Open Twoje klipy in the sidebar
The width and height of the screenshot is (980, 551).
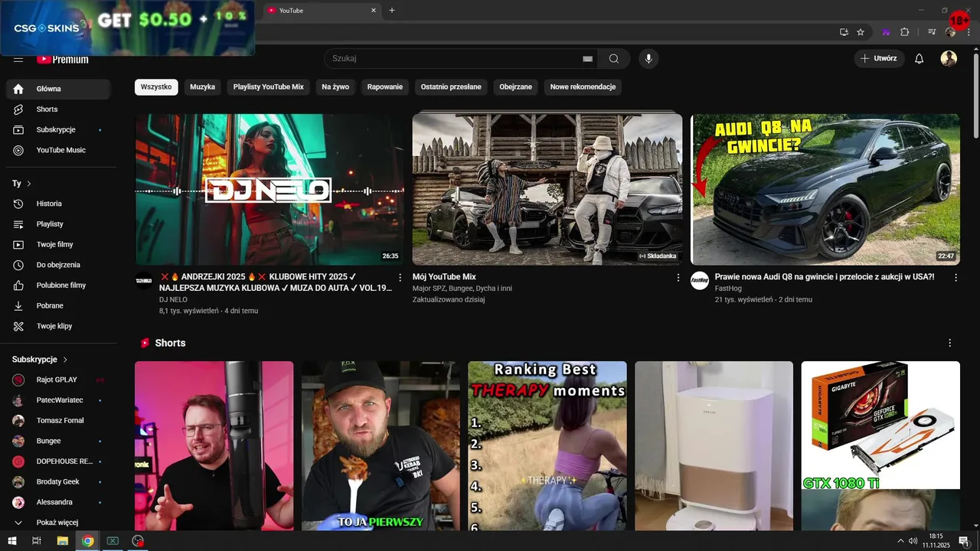pos(58,326)
